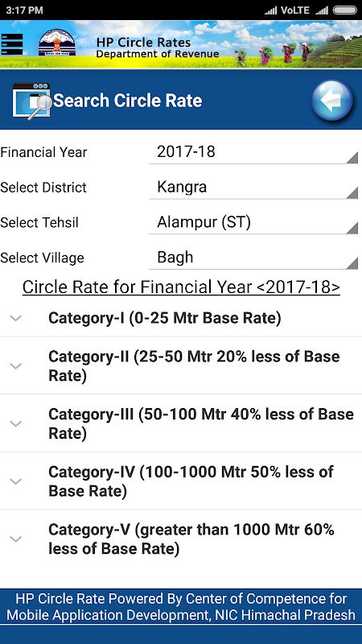Expand Category-IV chevron arrow

click(x=15, y=481)
